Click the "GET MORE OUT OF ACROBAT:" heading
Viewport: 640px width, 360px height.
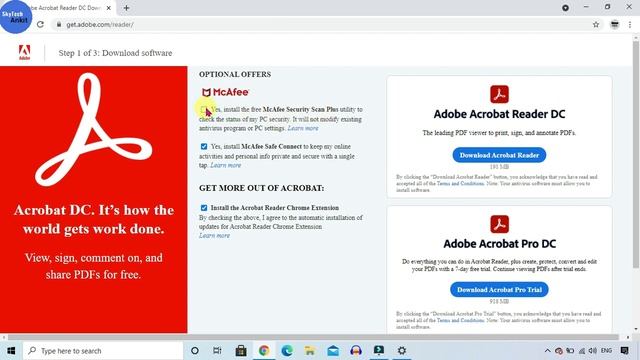pos(262,188)
